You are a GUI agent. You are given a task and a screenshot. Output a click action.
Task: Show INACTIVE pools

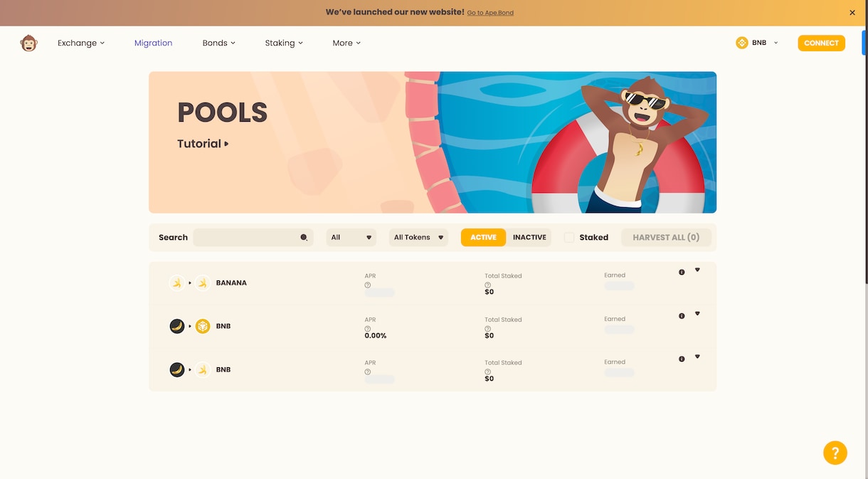click(529, 238)
